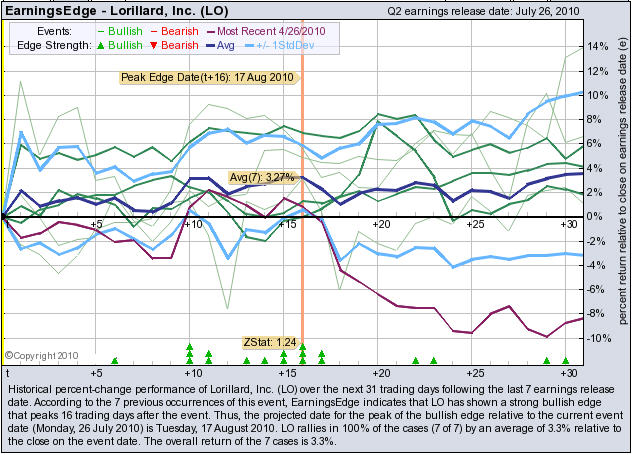This screenshot has width=633, height=455.
Task: Click the bullish triangle marker at +22
Action: tap(415, 361)
